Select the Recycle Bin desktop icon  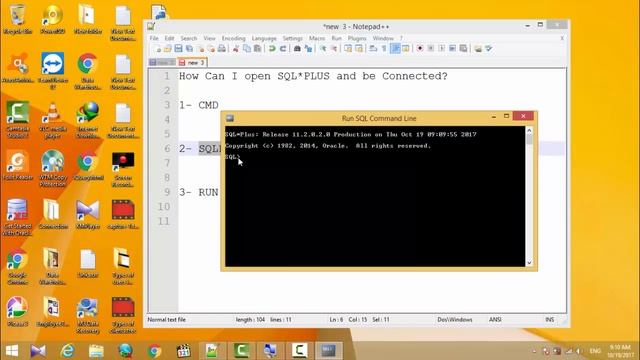[x=18, y=19]
